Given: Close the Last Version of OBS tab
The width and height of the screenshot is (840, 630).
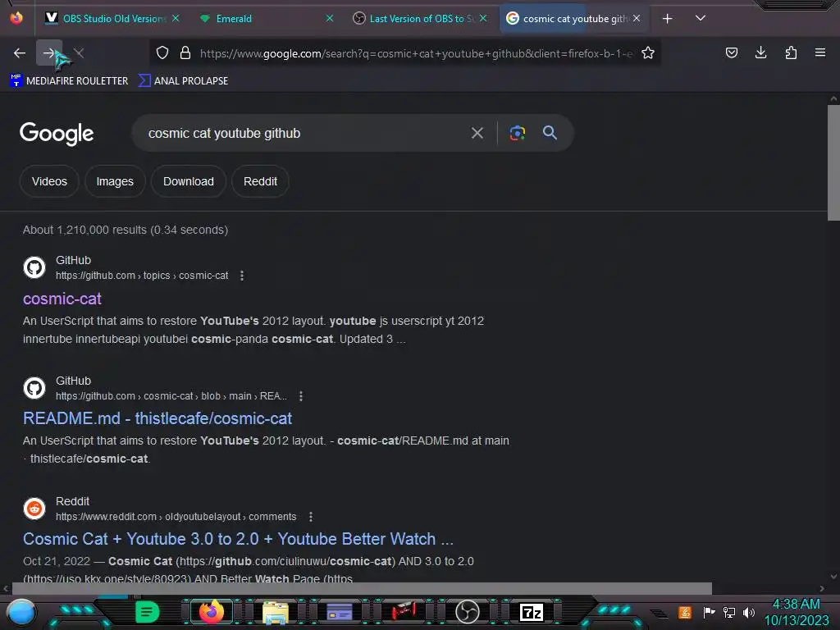Looking at the screenshot, I should 483,18.
